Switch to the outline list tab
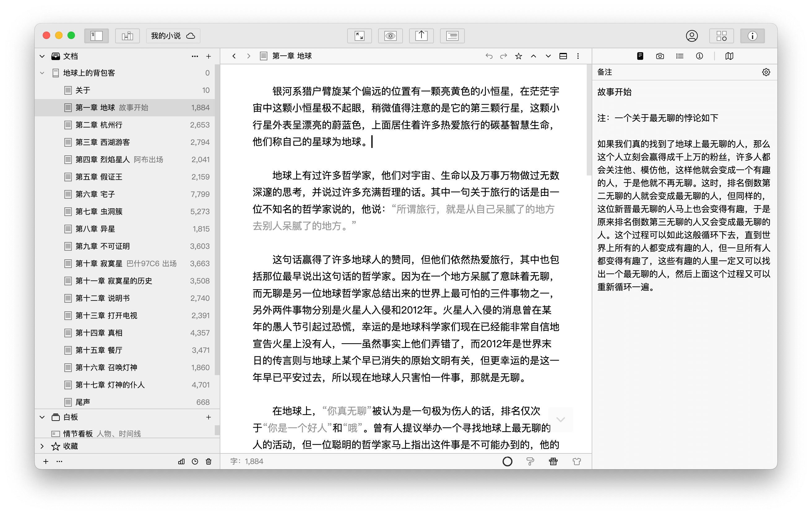The image size is (812, 515). coord(680,56)
